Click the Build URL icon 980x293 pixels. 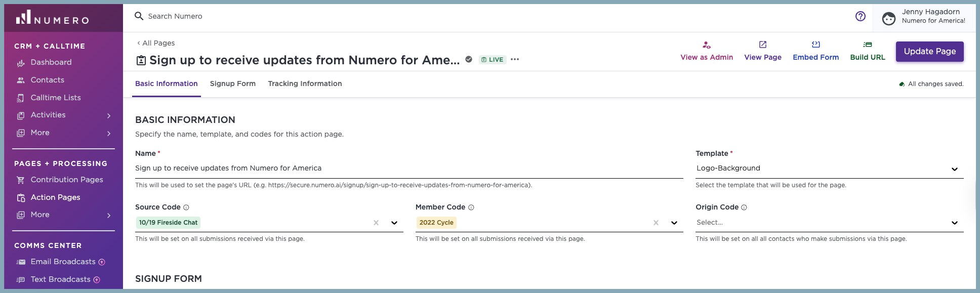868,45
